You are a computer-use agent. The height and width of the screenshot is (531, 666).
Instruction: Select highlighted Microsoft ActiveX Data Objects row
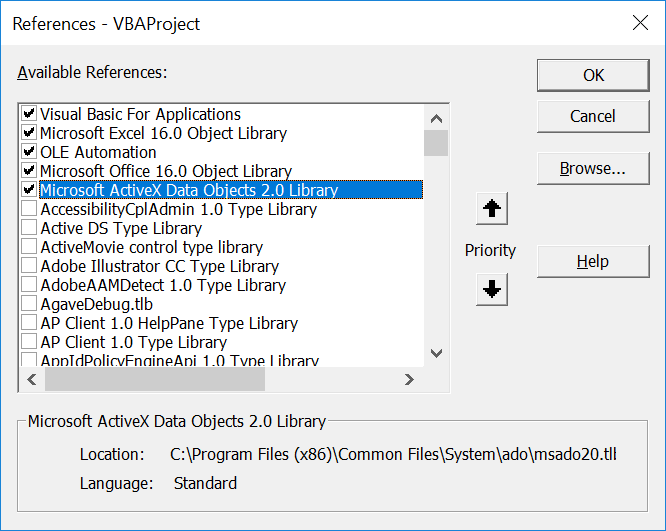coord(231,190)
